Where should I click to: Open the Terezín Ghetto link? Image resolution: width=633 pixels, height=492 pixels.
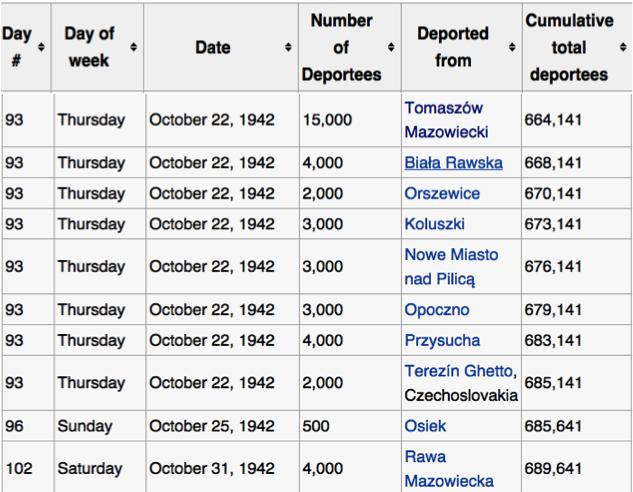(x=461, y=371)
